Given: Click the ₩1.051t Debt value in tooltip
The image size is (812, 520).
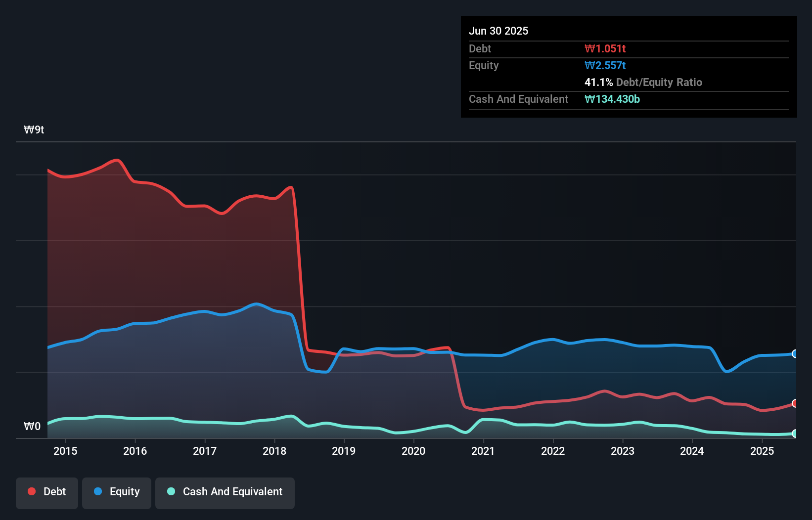Looking at the screenshot, I should pyautogui.click(x=605, y=48).
